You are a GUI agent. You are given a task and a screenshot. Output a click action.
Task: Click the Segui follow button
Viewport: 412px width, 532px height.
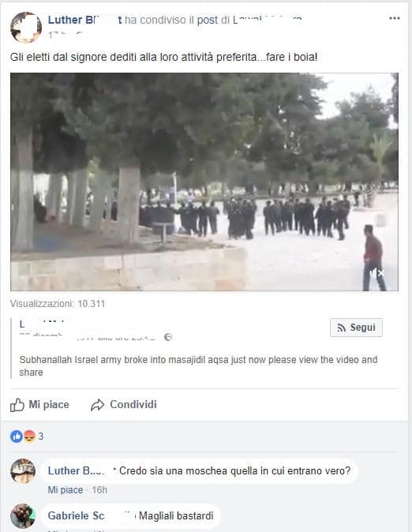coord(356,328)
